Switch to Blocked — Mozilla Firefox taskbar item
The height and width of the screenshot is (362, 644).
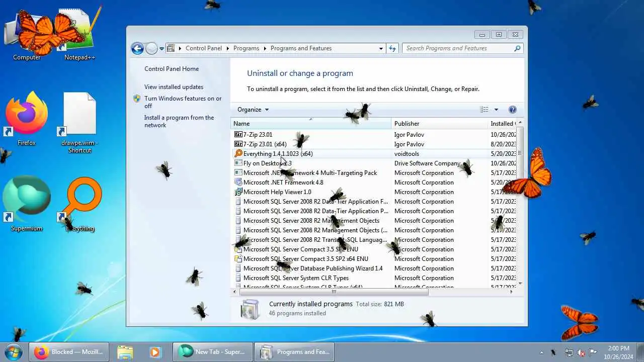(69, 352)
